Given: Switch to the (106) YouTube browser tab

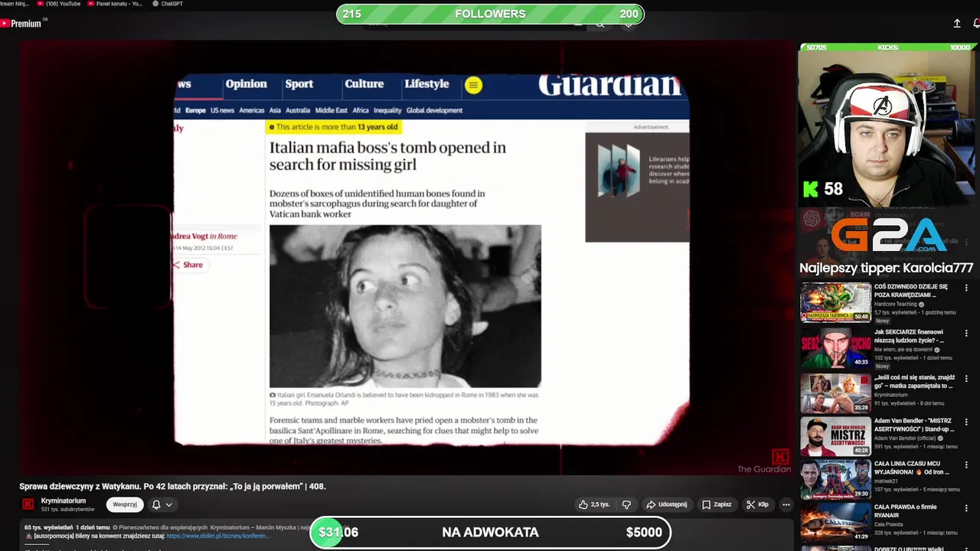Looking at the screenshot, I should click(59, 4).
